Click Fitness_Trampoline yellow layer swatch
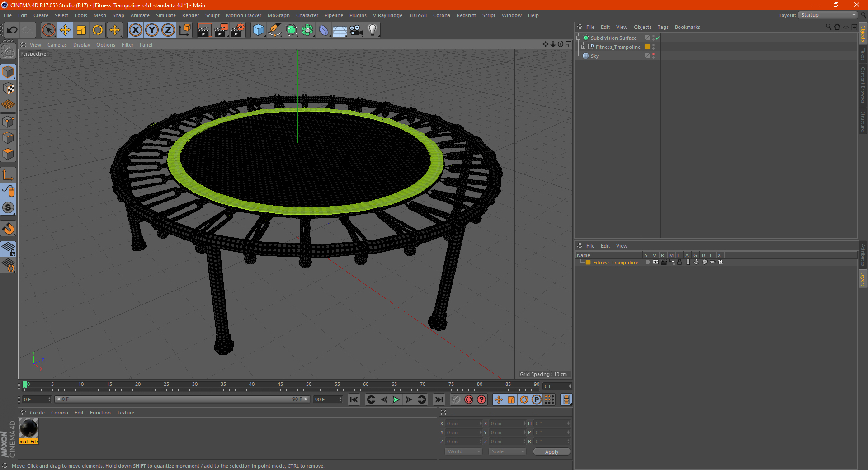Screen dimensions: 868x470 coord(588,263)
